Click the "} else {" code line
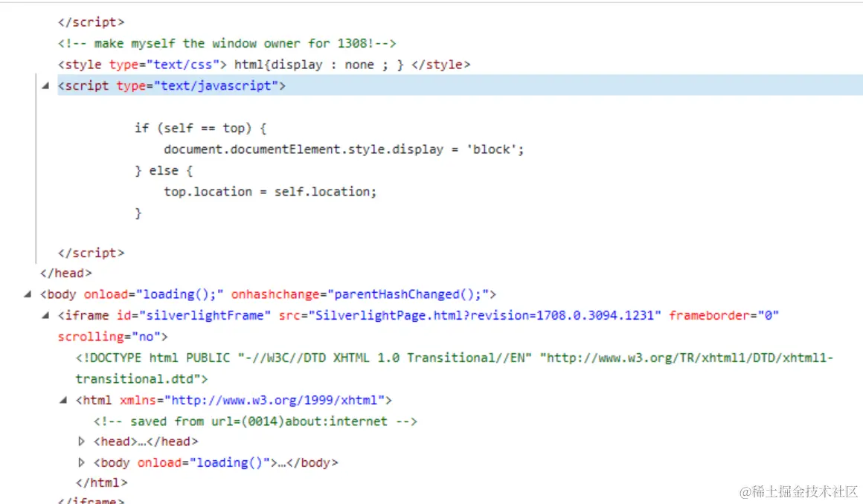 [x=164, y=170]
